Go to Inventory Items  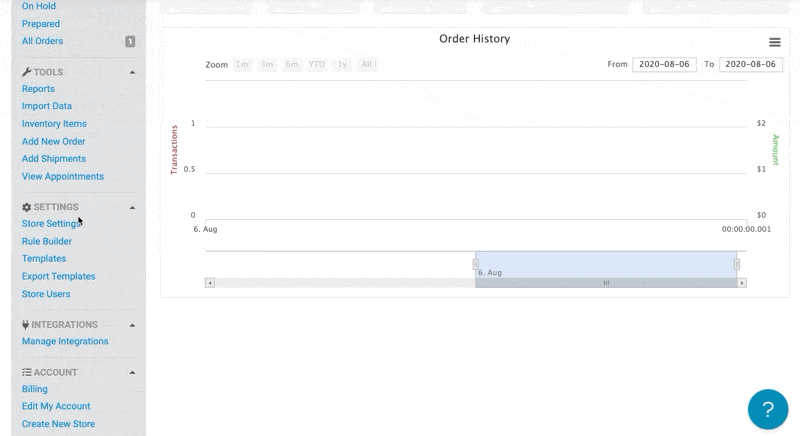pyautogui.click(x=54, y=124)
